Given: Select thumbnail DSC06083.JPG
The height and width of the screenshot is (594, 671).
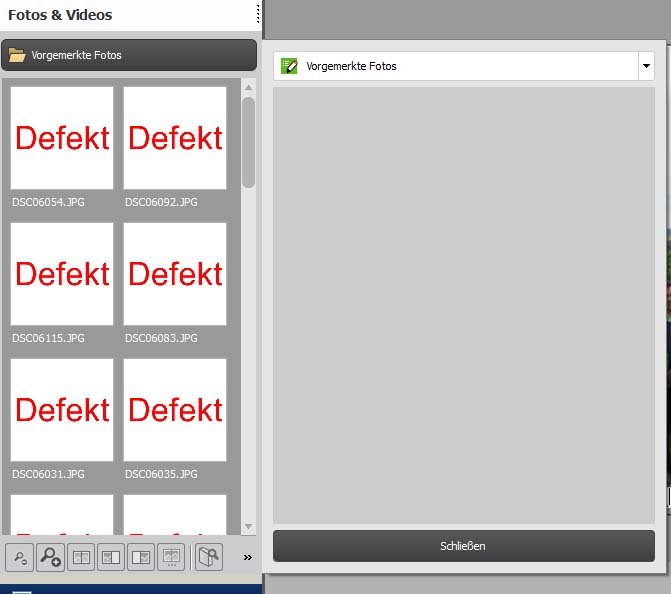Looking at the screenshot, I should pyautogui.click(x=175, y=274).
